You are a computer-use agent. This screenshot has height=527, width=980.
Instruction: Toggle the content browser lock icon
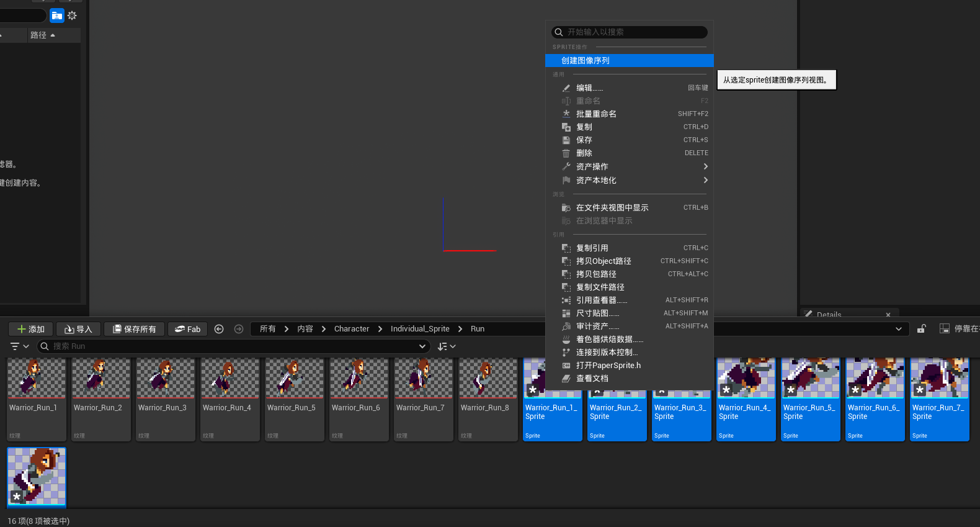pos(922,329)
